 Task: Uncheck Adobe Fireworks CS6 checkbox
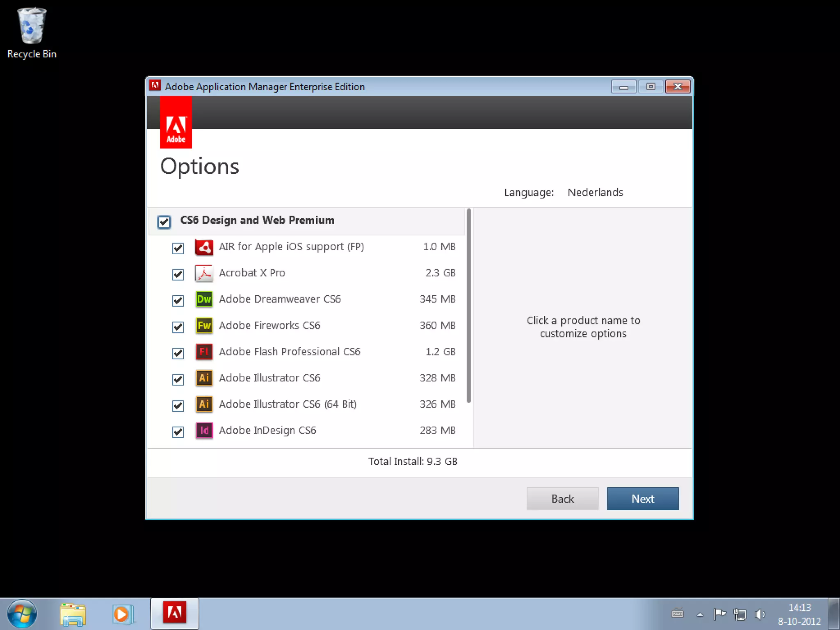pyautogui.click(x=178, y=327)
